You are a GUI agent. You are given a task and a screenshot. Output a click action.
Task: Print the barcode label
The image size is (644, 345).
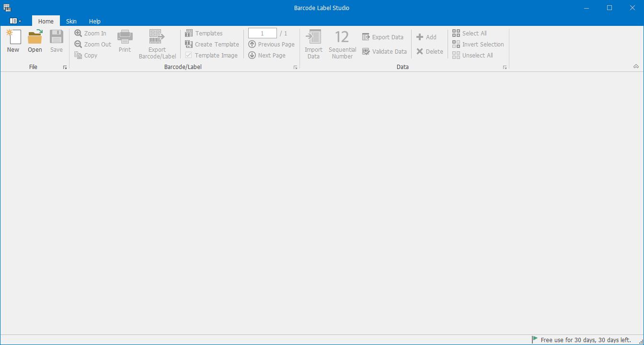[125, 41]
